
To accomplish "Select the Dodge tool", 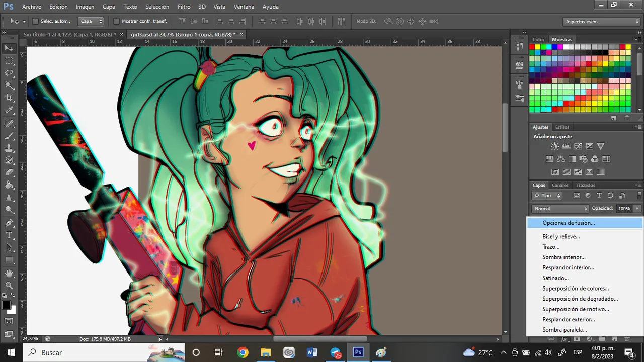I will [9, 210].
